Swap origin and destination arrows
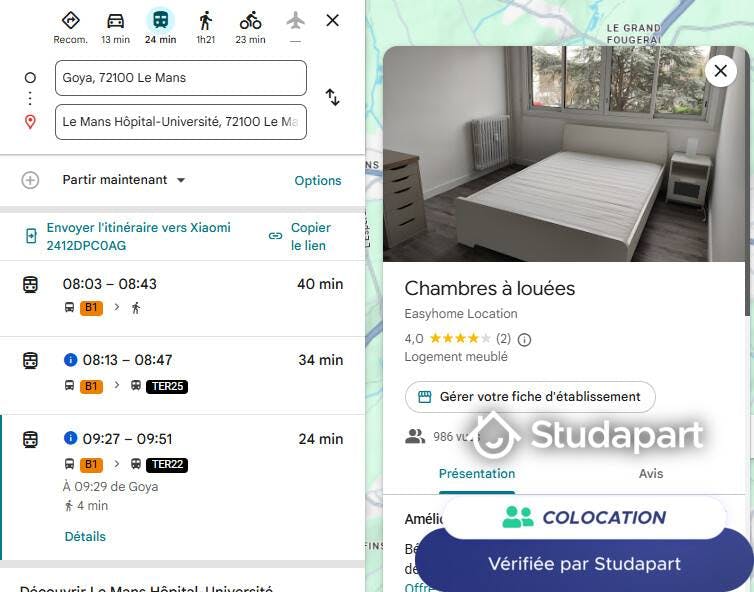The width and height of the screenshot is (754, 592). click(332, 97)
